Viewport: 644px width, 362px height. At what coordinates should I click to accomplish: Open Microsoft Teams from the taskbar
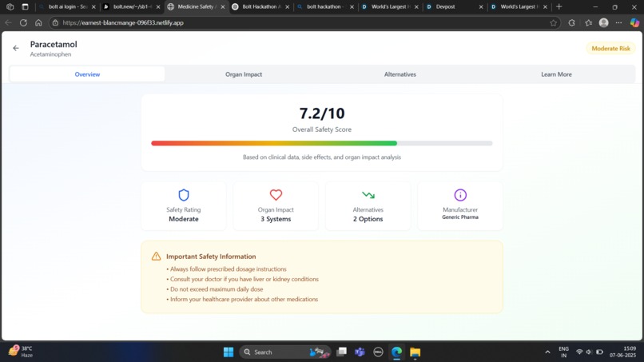(x=360, y=352)
